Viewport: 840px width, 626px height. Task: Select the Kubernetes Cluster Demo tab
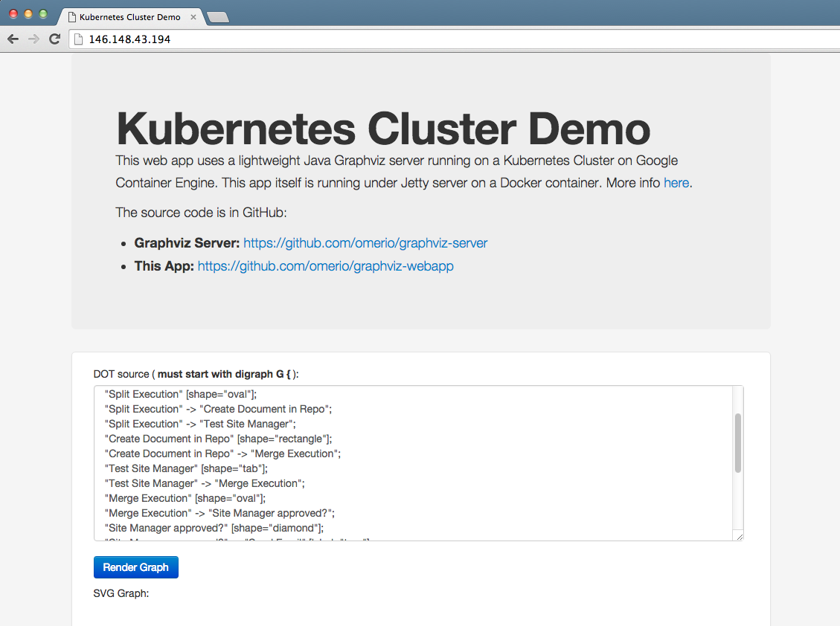[129, 17]
